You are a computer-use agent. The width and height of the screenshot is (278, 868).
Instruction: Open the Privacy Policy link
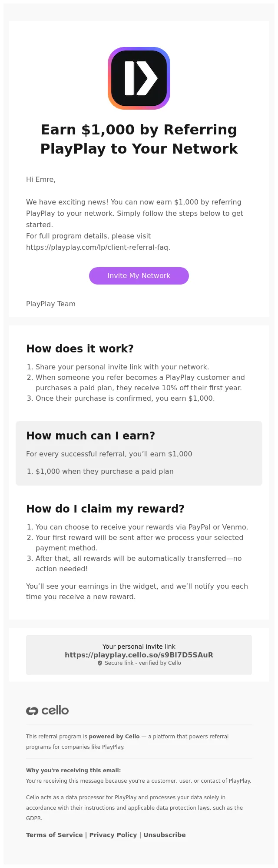tap(113, 835)
